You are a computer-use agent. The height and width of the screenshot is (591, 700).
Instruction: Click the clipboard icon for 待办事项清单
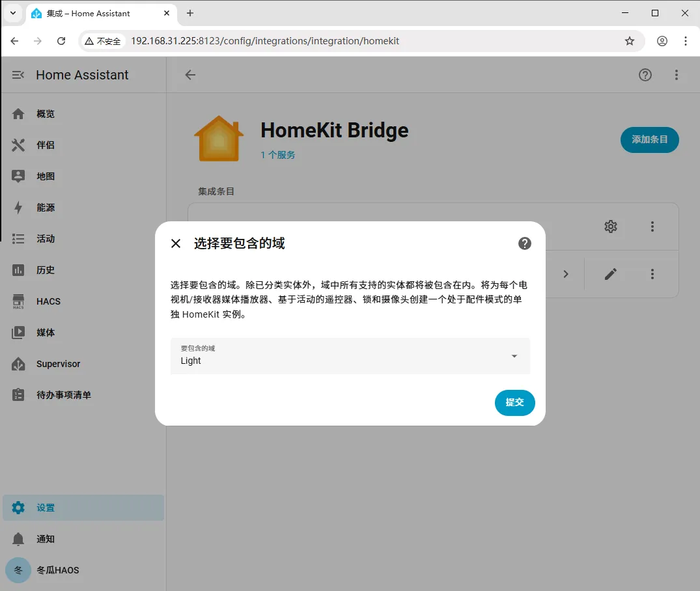point(18,394)
